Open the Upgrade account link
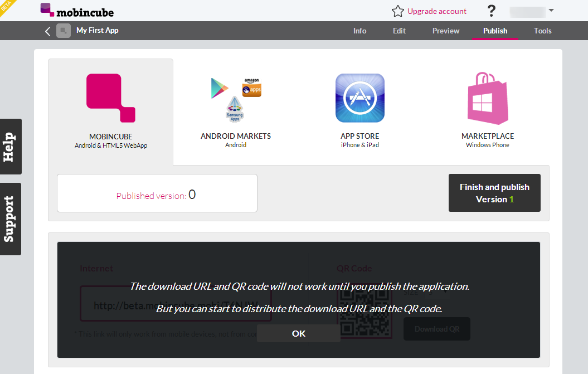 click(x=437, y=11)
